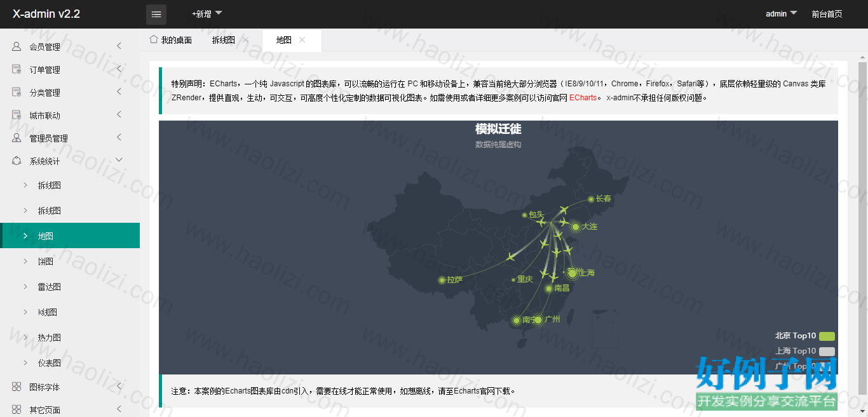Click the 长春 city marker on map
The height and width of the screenshot is (417, 868).
[x=591, y=199]
